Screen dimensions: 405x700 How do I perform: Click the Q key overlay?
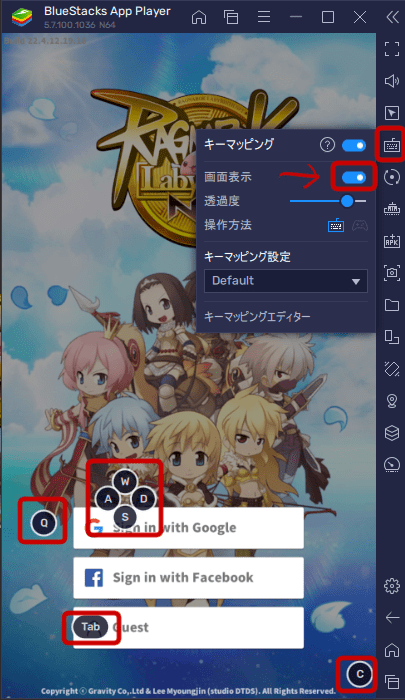44,523
